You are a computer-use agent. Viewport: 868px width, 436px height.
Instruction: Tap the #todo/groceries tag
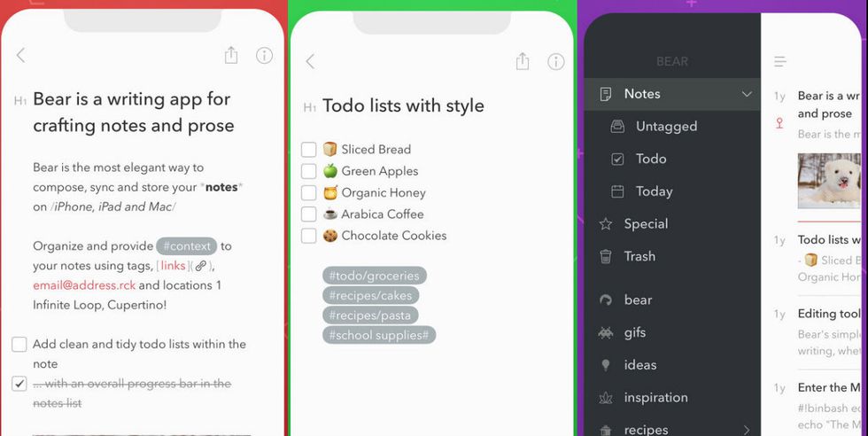pyautogui.click(x=375, y=276)
